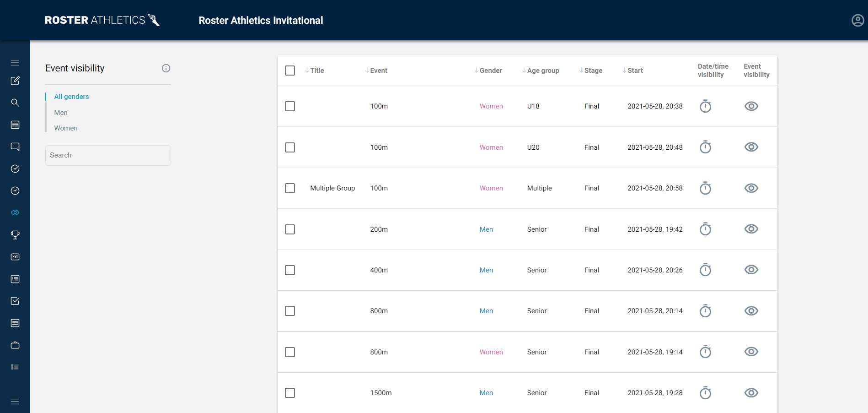
Task: Open the user account icon in the top bar
Action: click(x=857, y=20)
